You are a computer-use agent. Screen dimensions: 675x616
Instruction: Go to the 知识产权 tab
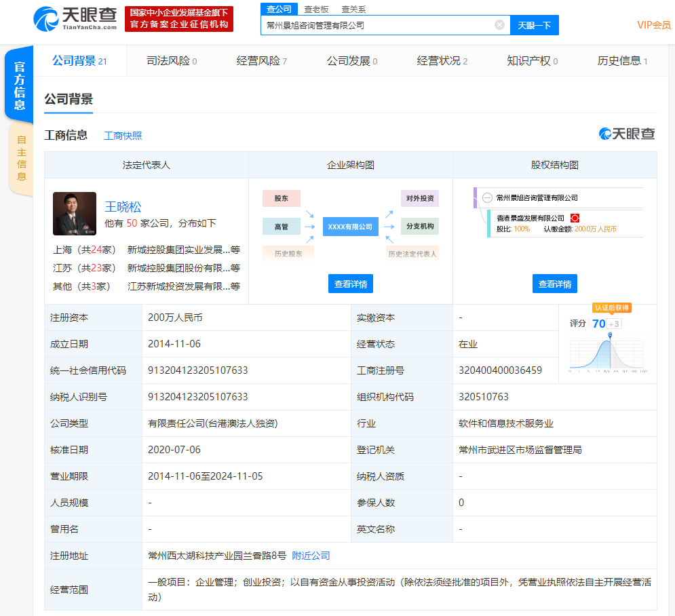pyautogui.click(x=532, y=61)
